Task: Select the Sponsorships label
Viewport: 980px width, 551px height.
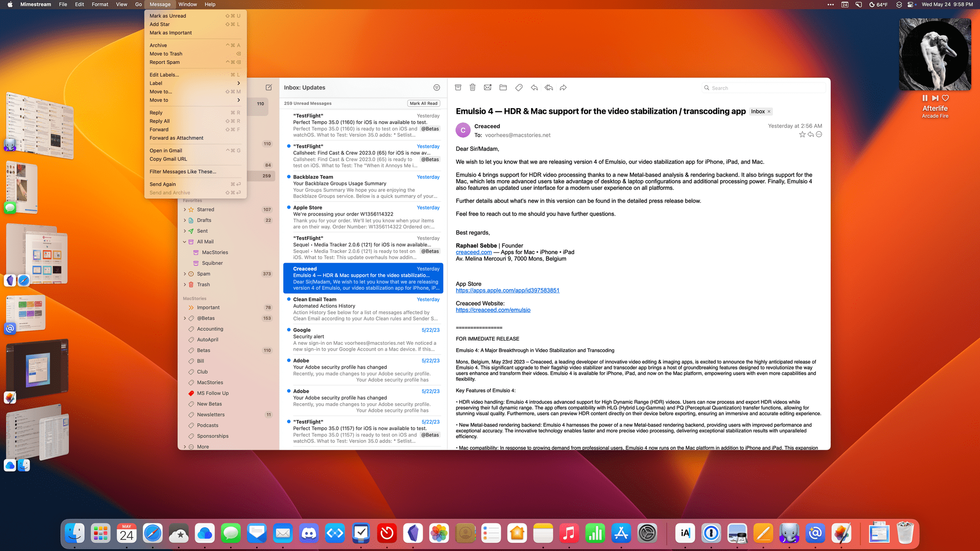Action: [x=227, y=436]
